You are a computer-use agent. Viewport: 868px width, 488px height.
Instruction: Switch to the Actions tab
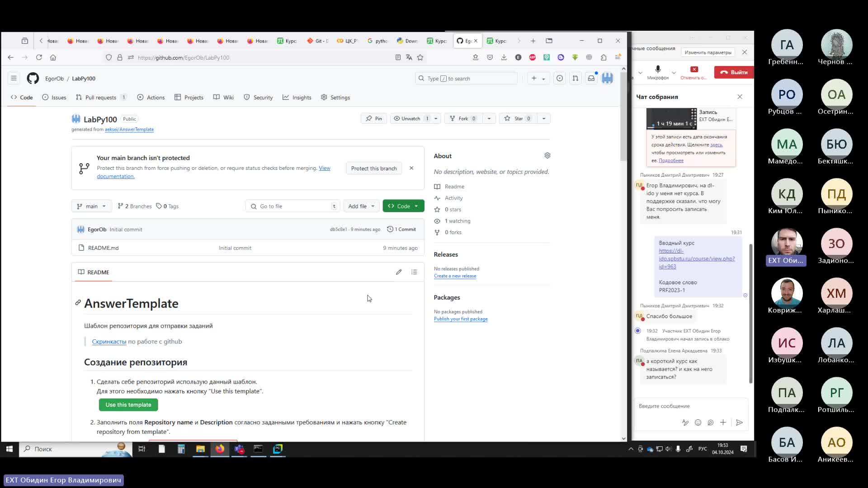151,97
